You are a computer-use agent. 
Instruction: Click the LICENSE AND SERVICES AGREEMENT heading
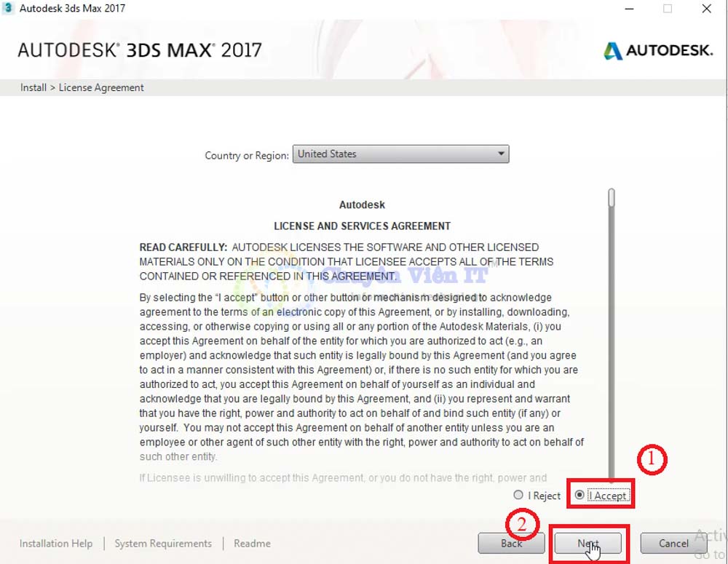tap(362, 226)
